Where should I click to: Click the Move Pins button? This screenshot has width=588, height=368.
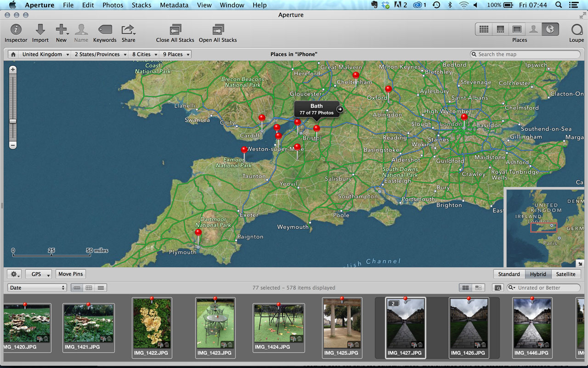coord(71,274)
